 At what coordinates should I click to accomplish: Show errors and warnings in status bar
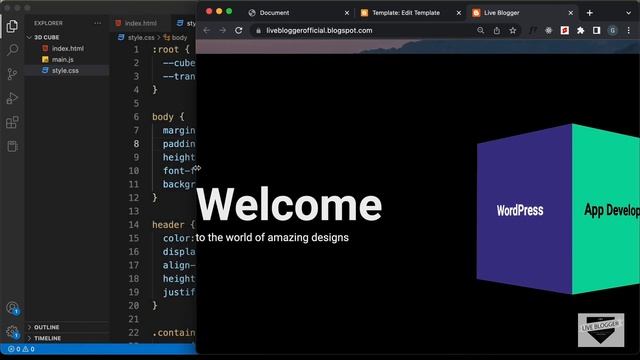pyautogui.click(x=21, y=349)
